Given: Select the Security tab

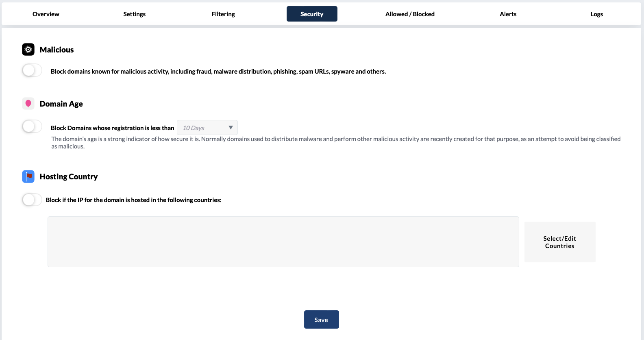Looking at the screenshot, I should 312,14.
